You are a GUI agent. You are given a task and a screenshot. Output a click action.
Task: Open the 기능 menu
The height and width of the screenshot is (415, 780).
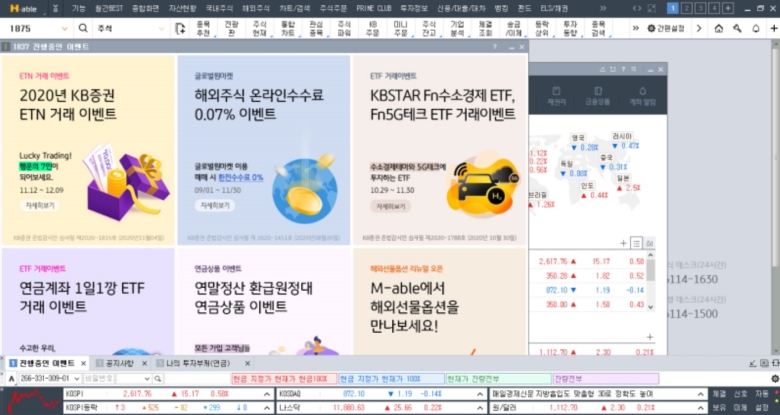coord(78,8)
